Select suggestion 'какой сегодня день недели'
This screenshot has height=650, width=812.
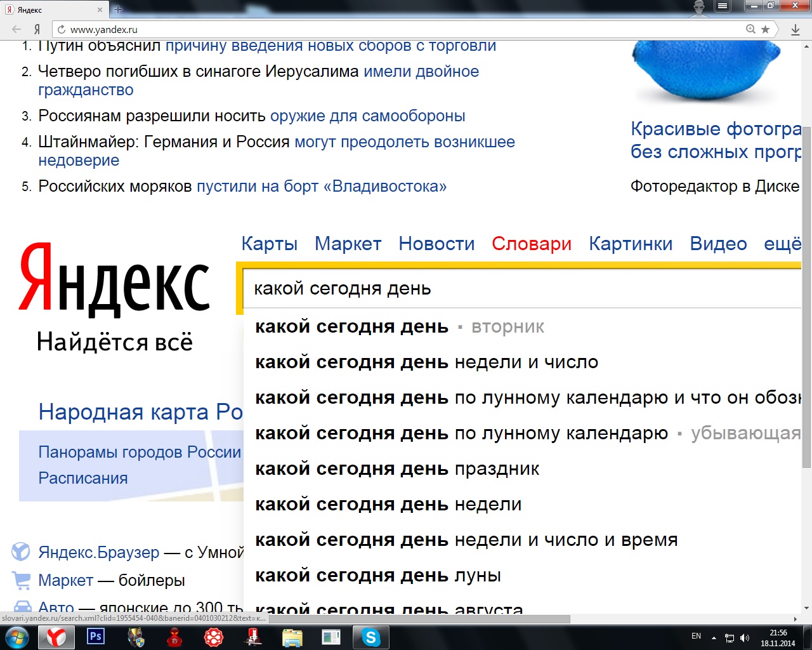coord(522,505)
